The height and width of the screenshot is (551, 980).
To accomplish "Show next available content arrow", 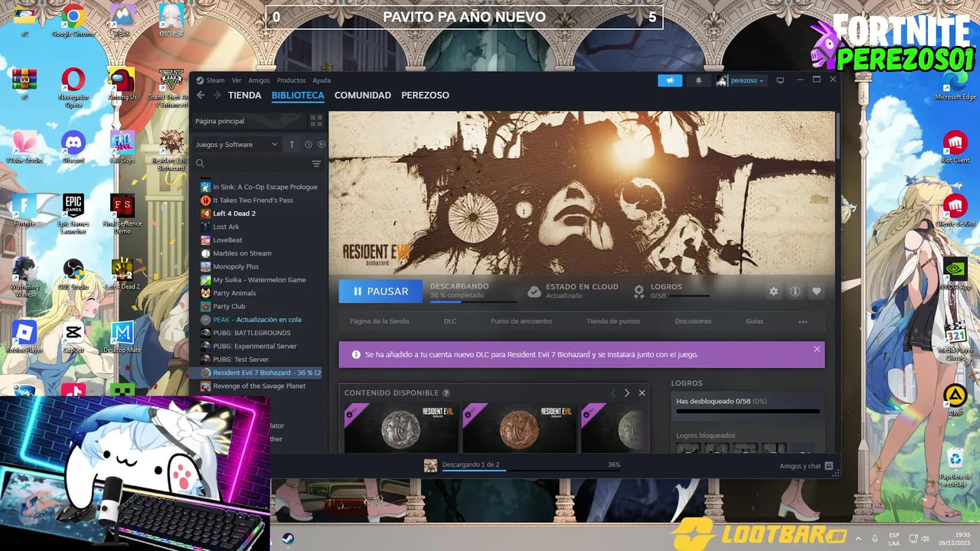I will point(626,393).
